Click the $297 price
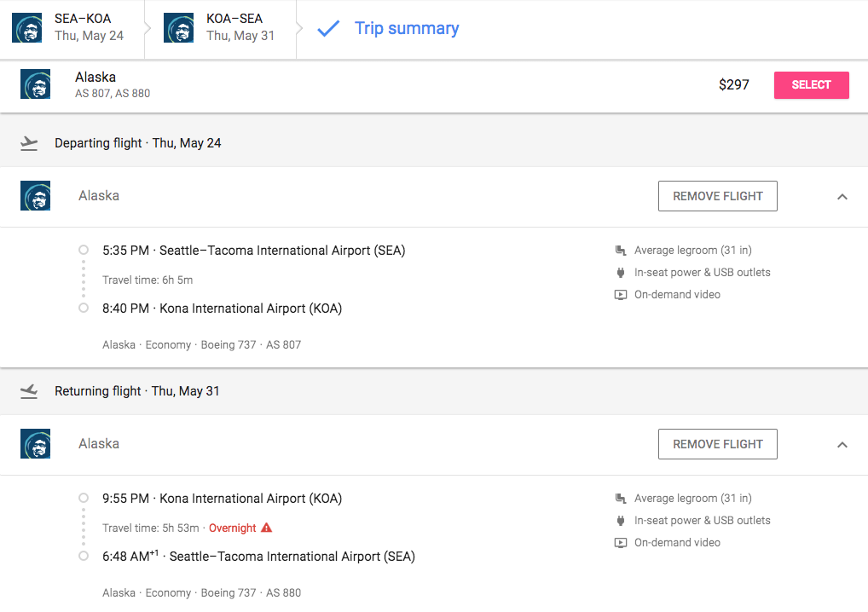This screenshot has width=868, height=612. coord(733,85)
